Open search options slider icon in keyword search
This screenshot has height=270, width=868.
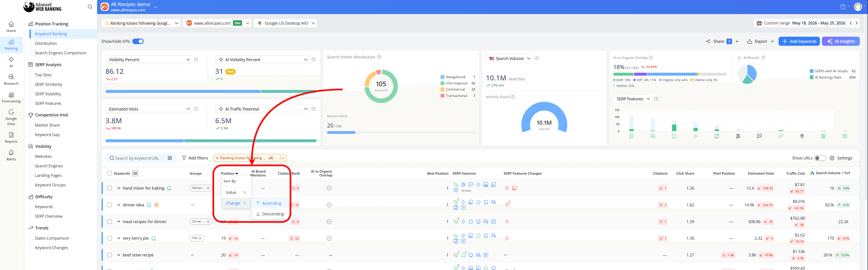pyautogui.click(x=170, y=158)
